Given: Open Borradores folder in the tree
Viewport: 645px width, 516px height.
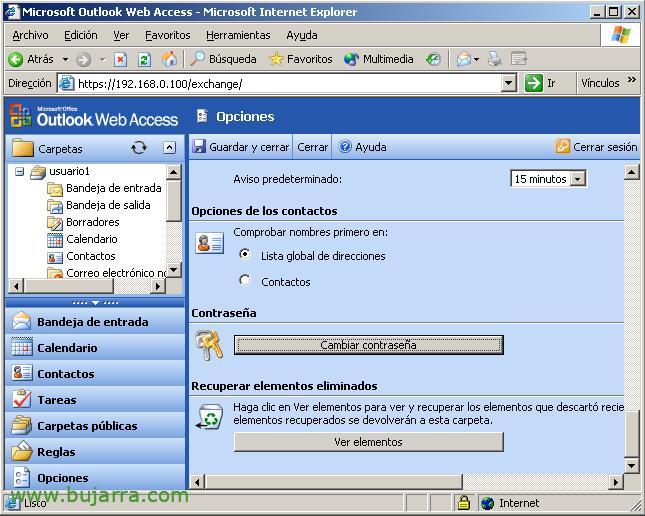Looking at the screenshot, I should 93,222.
